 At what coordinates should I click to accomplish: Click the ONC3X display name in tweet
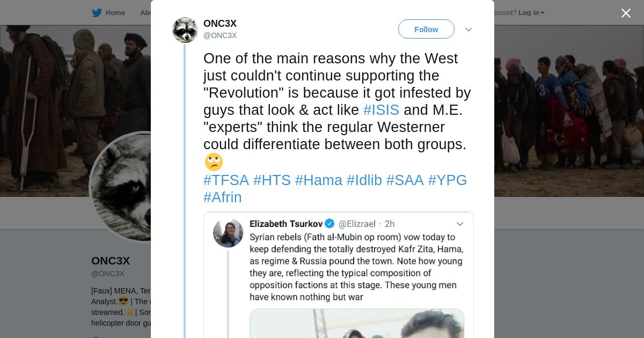tap(220, 24)
